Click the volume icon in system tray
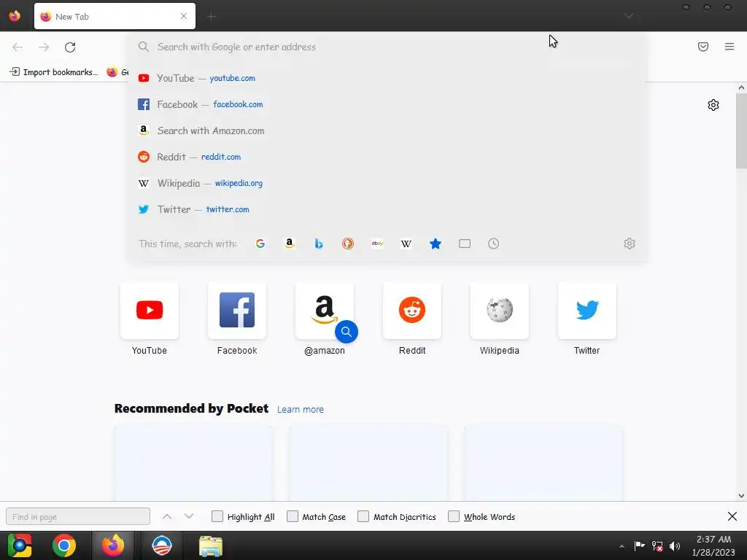Viewport: 747px width, 560px height. point(675,546)
